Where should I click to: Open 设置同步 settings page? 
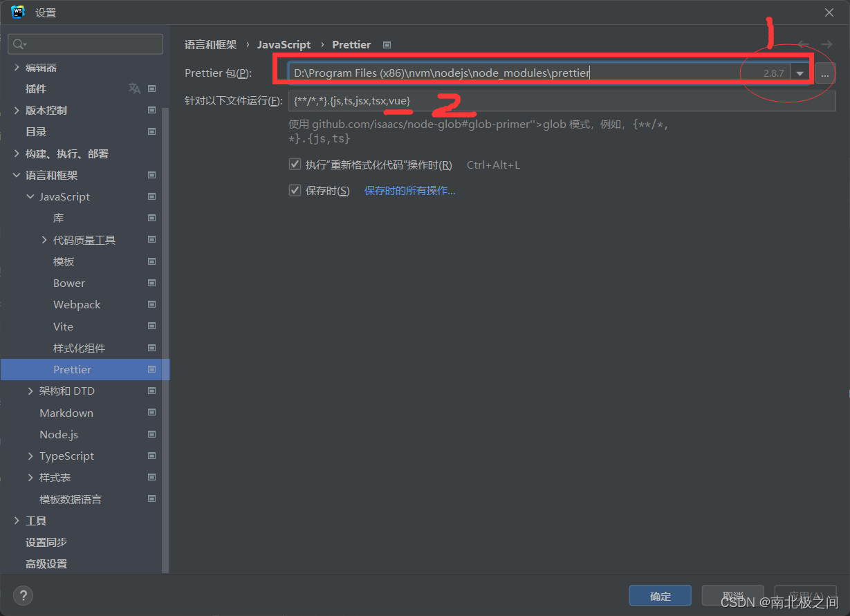(x=46, y=542)
